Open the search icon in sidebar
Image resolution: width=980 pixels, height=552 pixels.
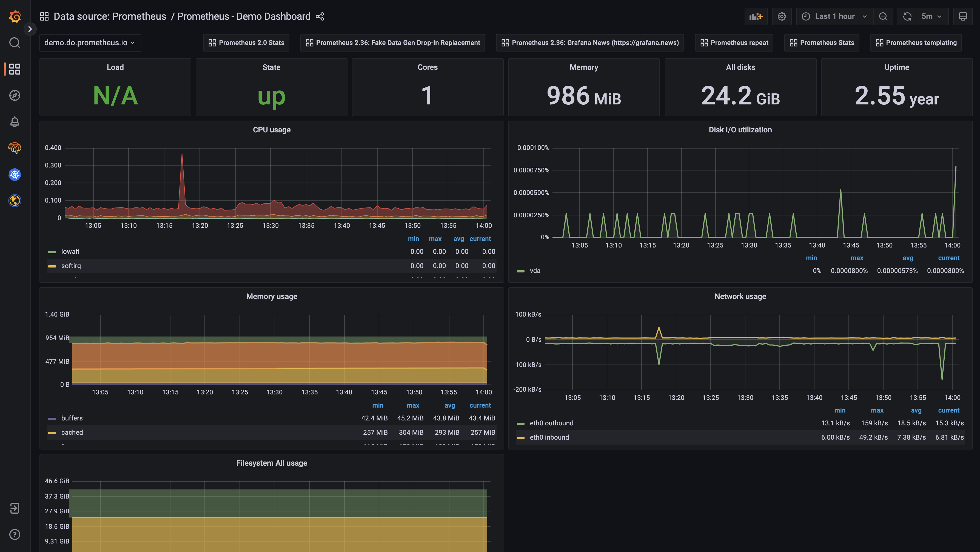(15, 42)
